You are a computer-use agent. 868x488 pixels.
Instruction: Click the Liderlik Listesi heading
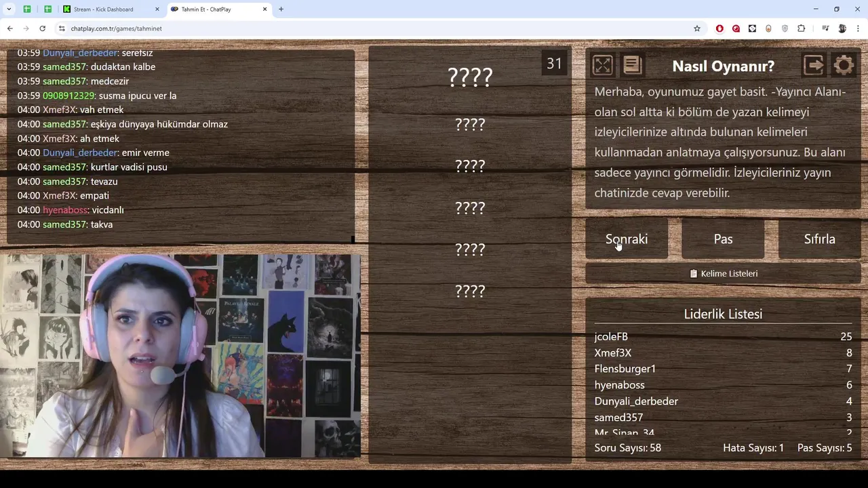tap(723, 314)
